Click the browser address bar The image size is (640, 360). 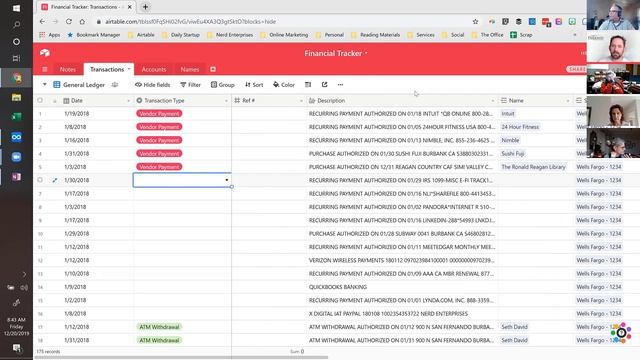coord(282,22)
